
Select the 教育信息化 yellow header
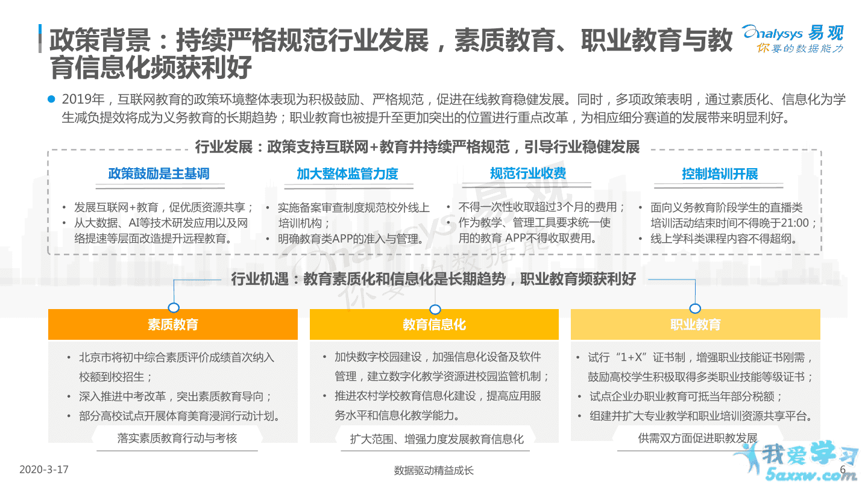(x=434, y=324)
